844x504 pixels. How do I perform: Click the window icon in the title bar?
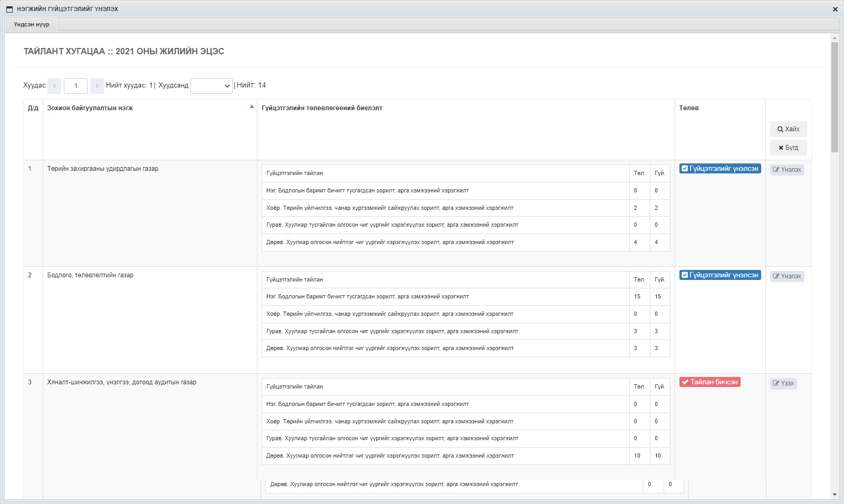tap(9, 9)
